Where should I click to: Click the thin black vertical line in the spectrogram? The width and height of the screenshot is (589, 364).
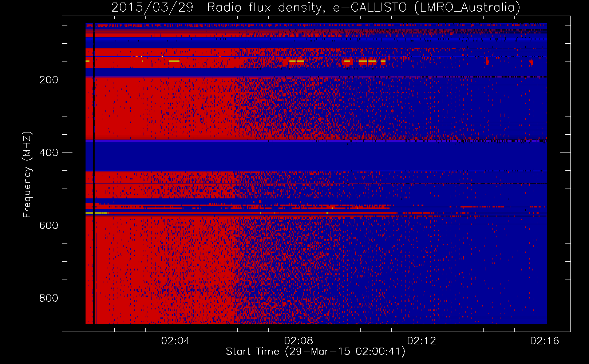(x=94, y=174)
